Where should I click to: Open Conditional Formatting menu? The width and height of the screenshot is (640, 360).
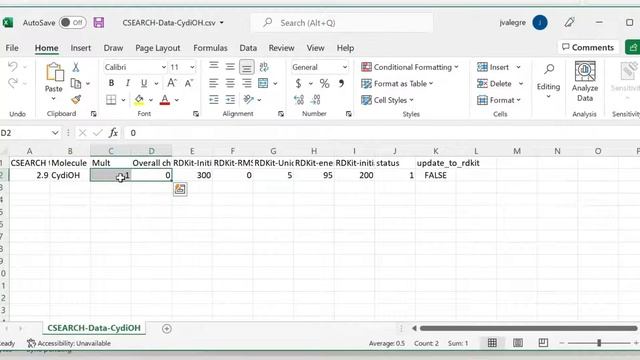tap(410, 67)
